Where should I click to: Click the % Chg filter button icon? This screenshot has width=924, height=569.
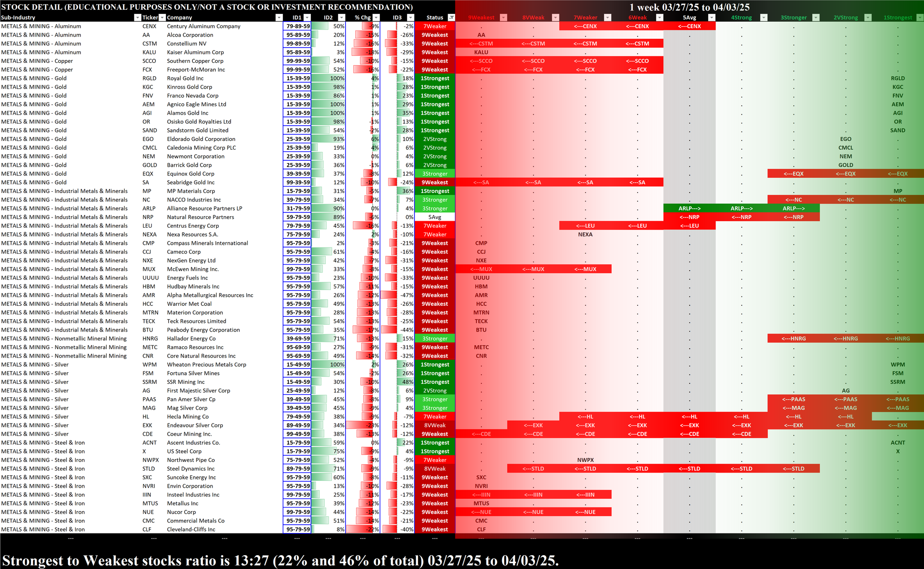(376, 18)
